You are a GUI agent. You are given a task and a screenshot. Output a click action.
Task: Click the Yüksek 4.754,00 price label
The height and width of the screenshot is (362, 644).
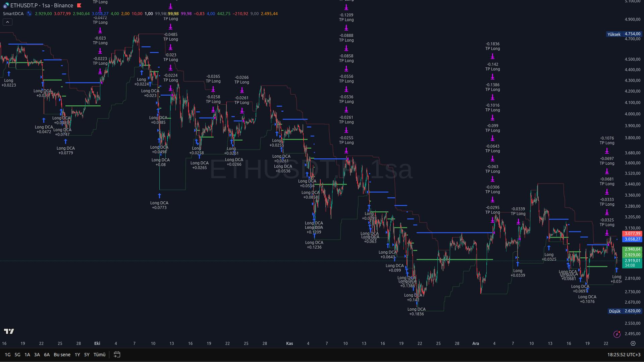(x=624, y=34)
